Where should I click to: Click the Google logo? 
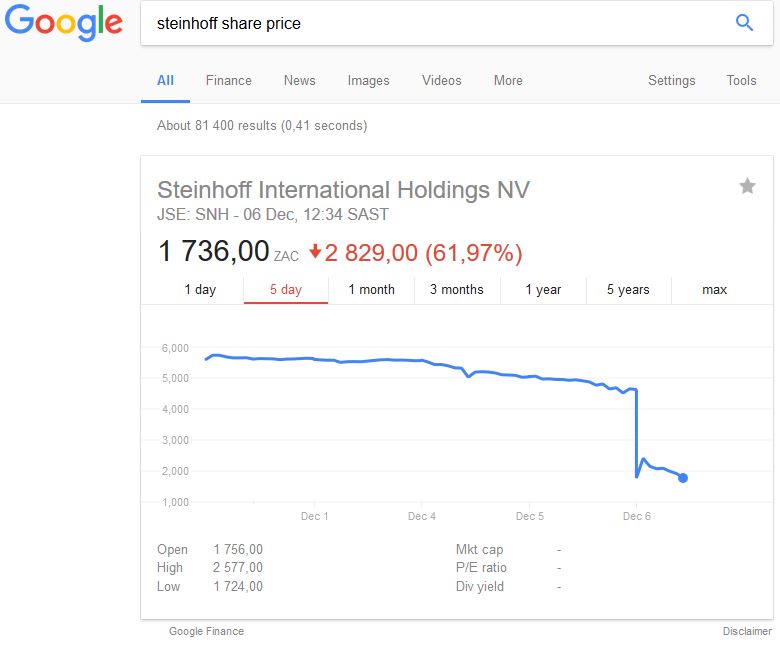point(64,24)
